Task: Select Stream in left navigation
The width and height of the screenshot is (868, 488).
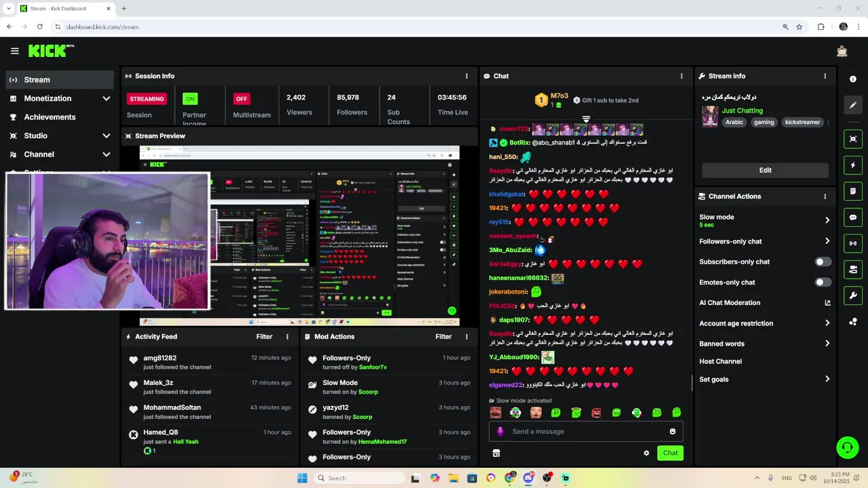Action: (x=60, y=80)
